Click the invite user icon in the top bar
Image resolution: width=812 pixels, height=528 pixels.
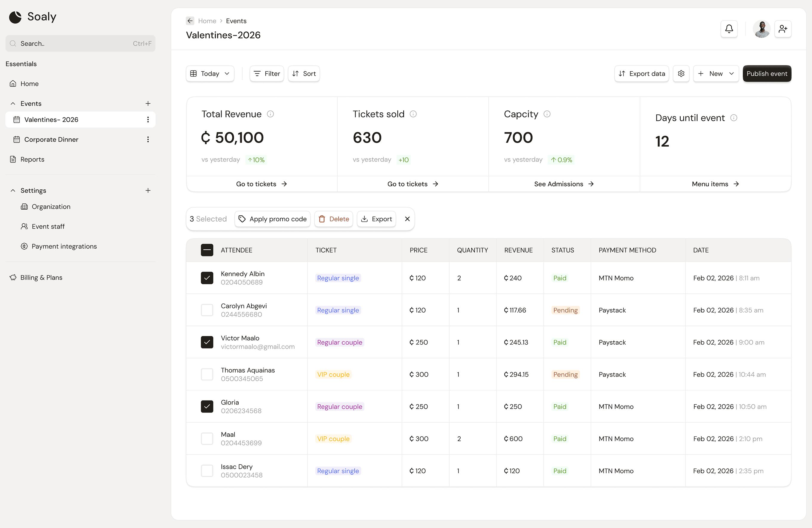click(x=783, y=29)
